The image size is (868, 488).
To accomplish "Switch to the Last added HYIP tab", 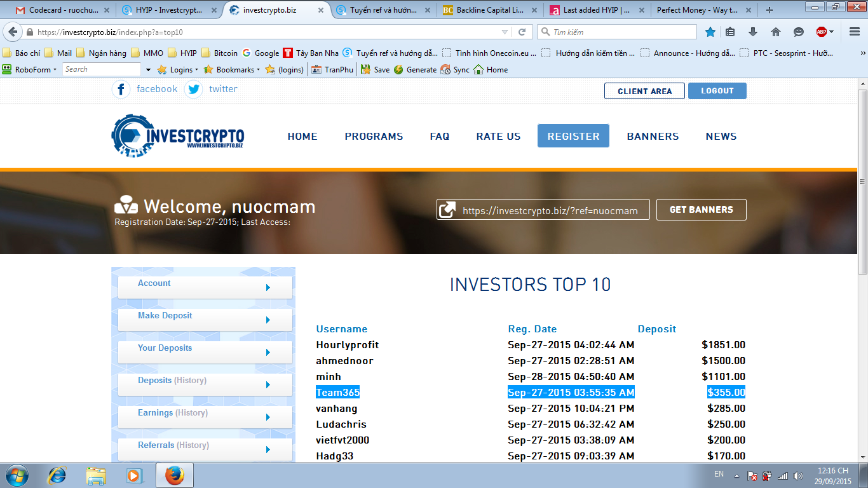I will [596, 10].
